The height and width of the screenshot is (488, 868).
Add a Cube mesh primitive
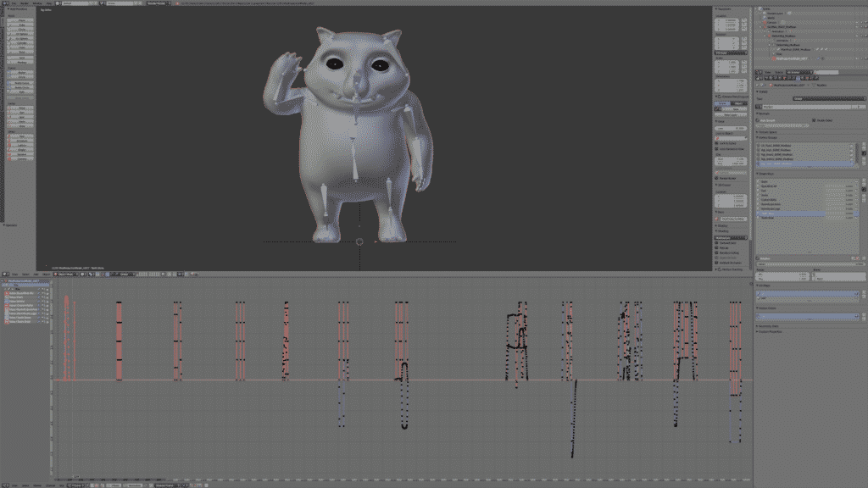pos(21,25)
